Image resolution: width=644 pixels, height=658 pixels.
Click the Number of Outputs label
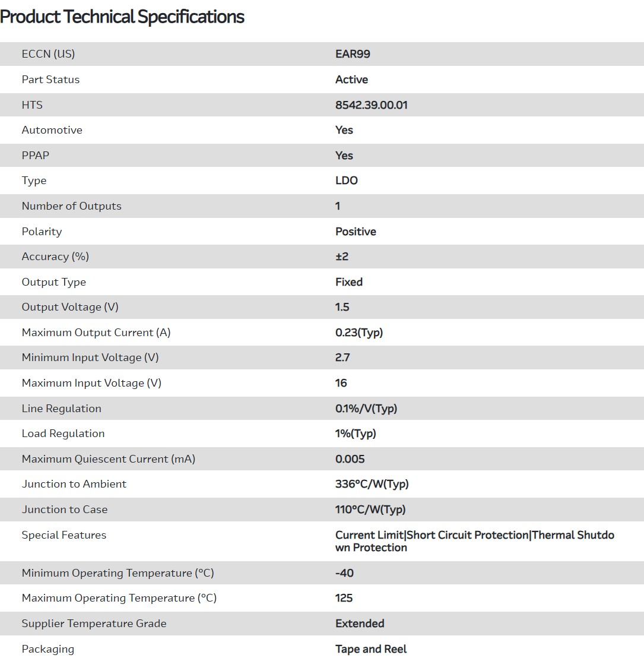(71, 206)
